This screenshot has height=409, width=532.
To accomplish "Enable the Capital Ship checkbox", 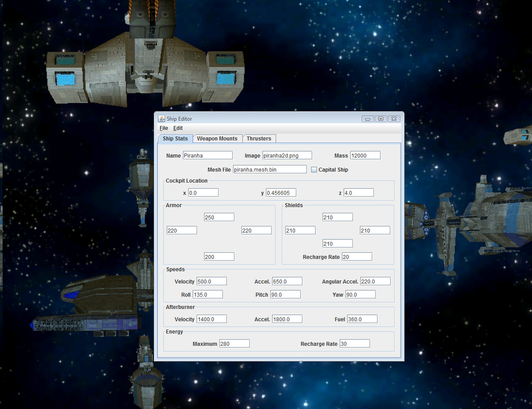I will (314, 170).
